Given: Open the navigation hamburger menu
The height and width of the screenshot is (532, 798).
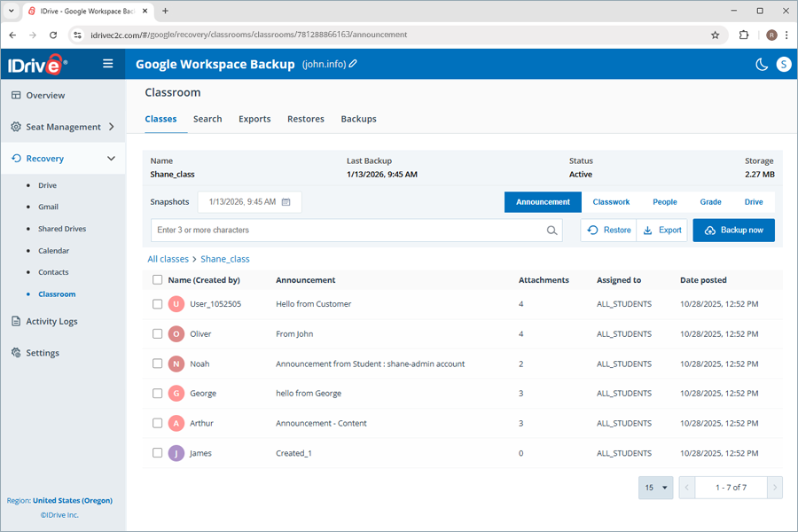Looking at the screenshot, I should 108,63.
